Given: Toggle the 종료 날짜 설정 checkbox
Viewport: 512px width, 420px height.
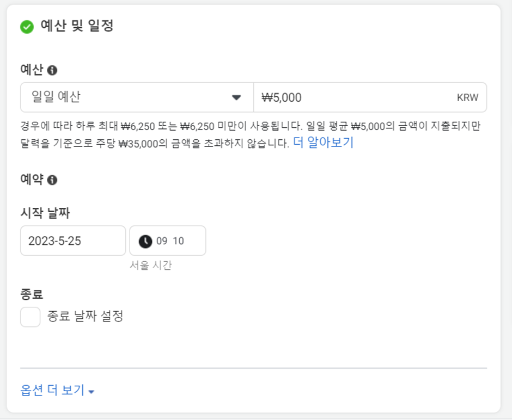Looking at the screenshot, I should 31,317.
